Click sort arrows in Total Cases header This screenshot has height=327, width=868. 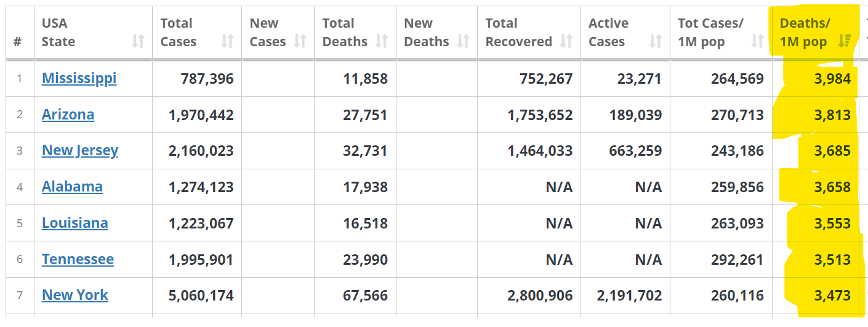coord(227,41)
